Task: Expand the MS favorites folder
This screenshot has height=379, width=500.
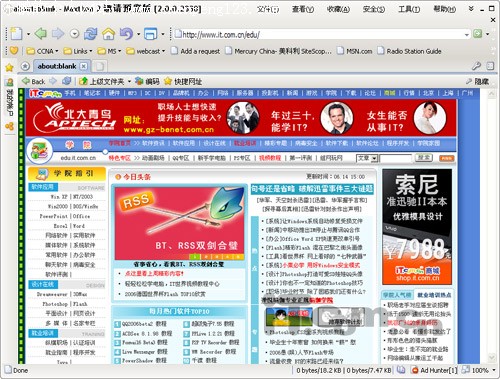Action: click(x=109, y=51)
